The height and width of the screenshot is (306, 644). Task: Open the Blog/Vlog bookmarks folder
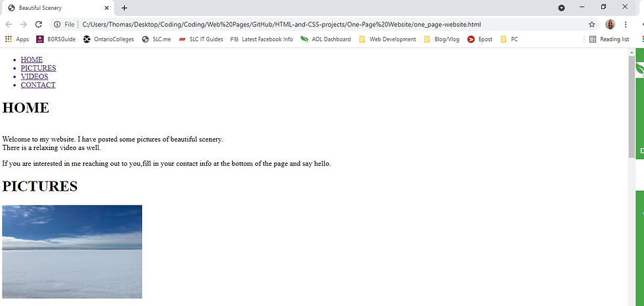coord(442,39)
